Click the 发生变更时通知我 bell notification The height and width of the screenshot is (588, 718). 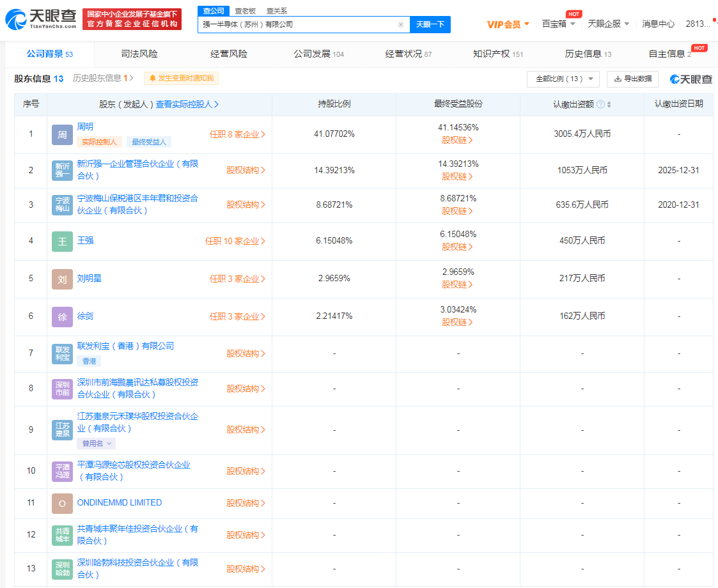pyautogui.click(x=181, y=79)
